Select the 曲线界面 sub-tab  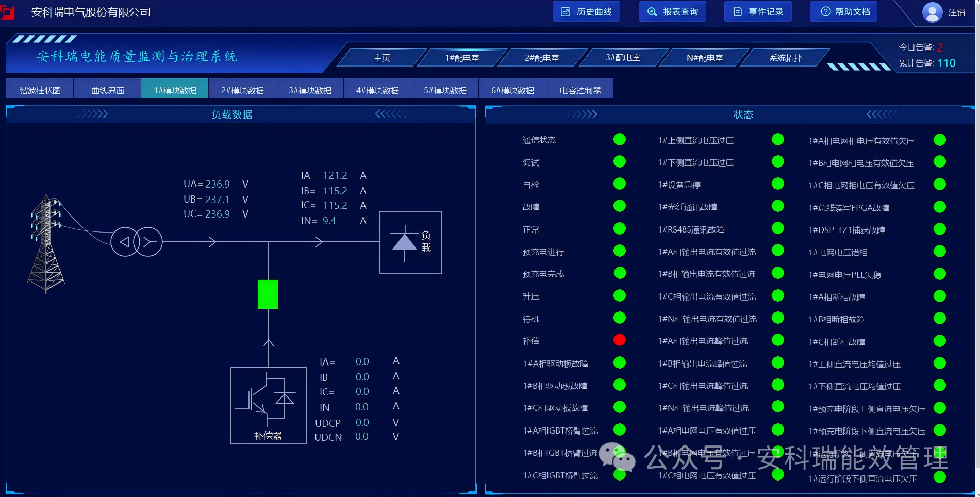107,90
